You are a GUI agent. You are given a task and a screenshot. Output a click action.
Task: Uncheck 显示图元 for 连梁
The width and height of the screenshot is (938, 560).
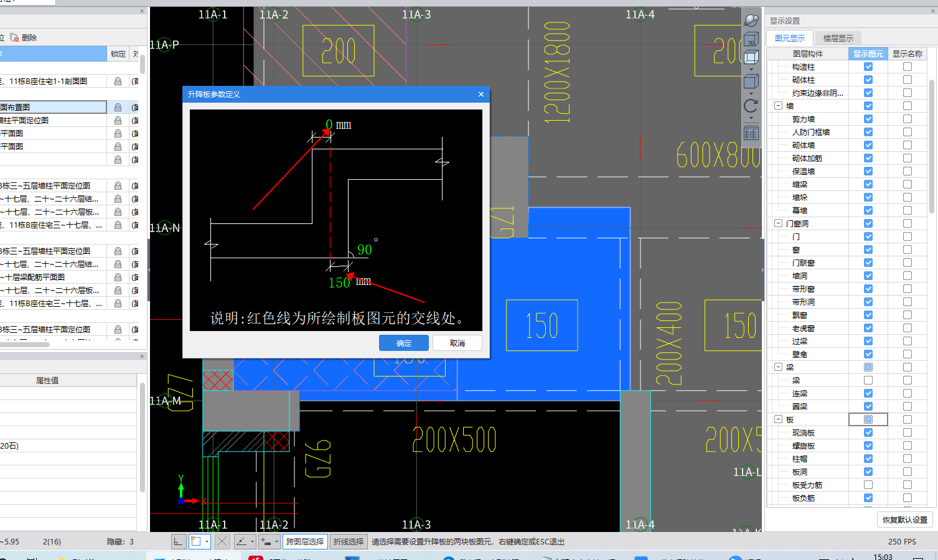(868, 393)
